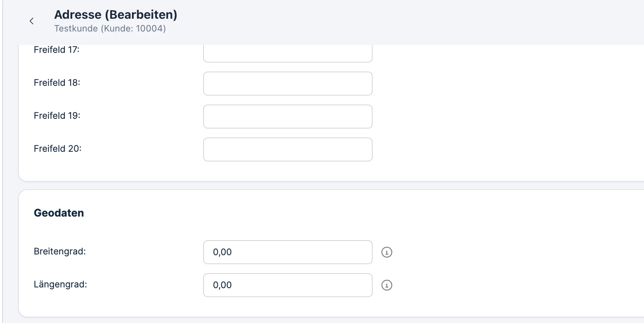Viewport: 644px width, 323px height.
Task: Click "(Bearbeiten)" in the page title
Action: click(x=141, y=15)
